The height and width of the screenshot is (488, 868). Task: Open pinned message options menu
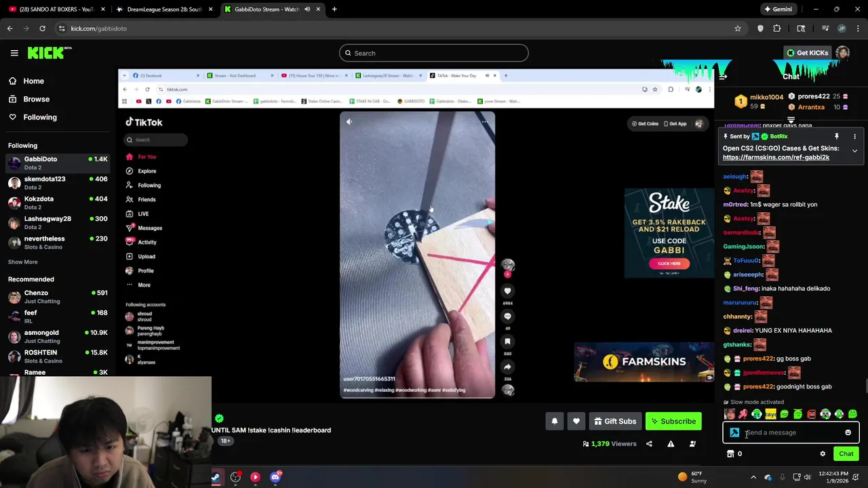coord(854,136)
